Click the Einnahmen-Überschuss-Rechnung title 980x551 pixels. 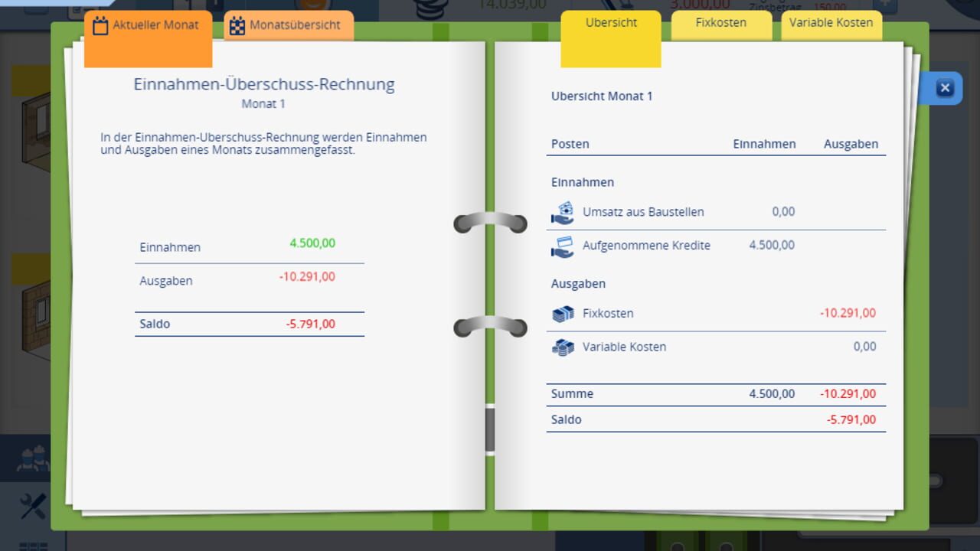click(x=264, y=84)
